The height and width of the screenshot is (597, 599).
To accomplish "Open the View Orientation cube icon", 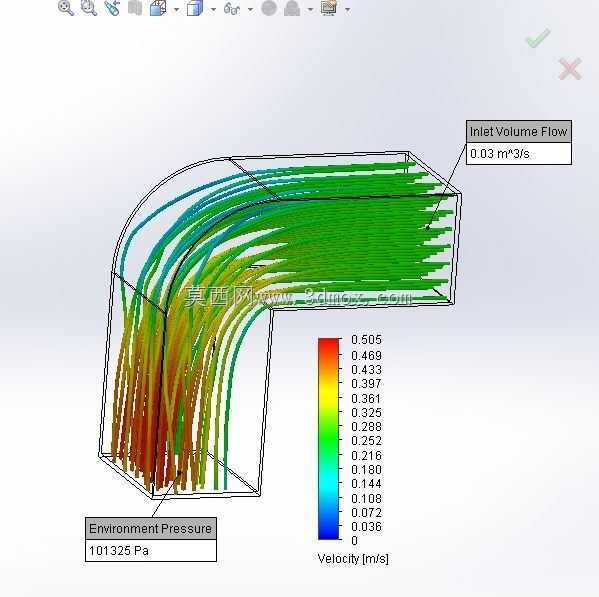I will pos(158,8).
